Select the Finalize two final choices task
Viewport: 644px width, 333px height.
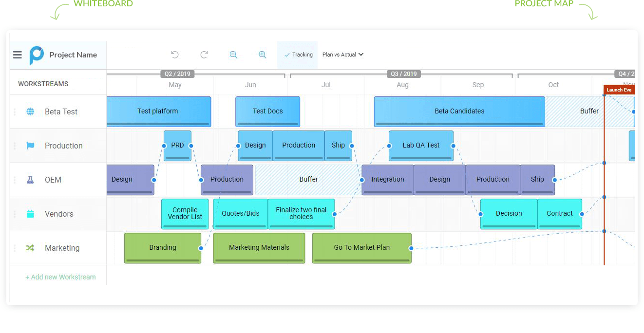pos(301,214)
